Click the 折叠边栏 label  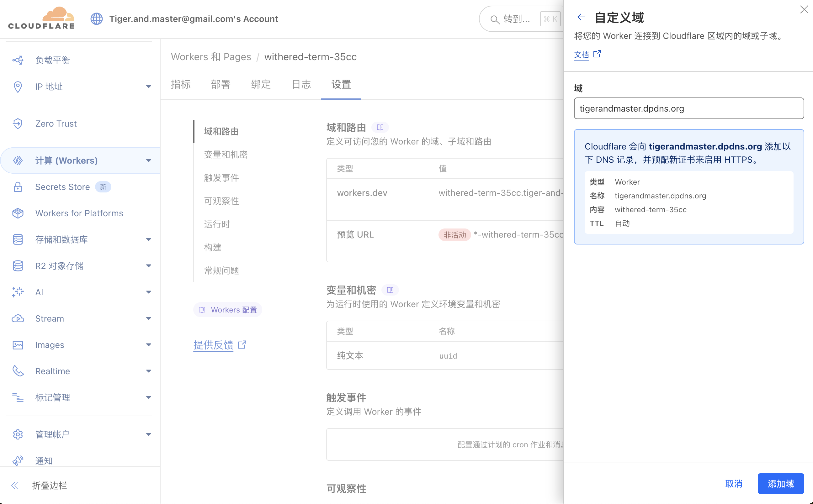coord(49,485)
